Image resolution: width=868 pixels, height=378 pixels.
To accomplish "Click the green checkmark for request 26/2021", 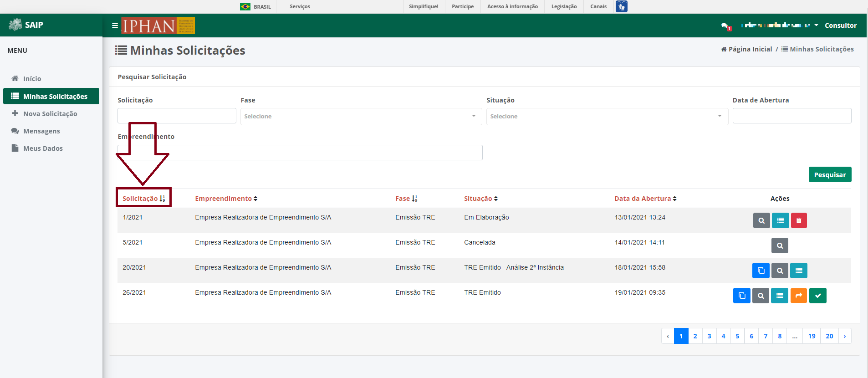I will 818,296.
